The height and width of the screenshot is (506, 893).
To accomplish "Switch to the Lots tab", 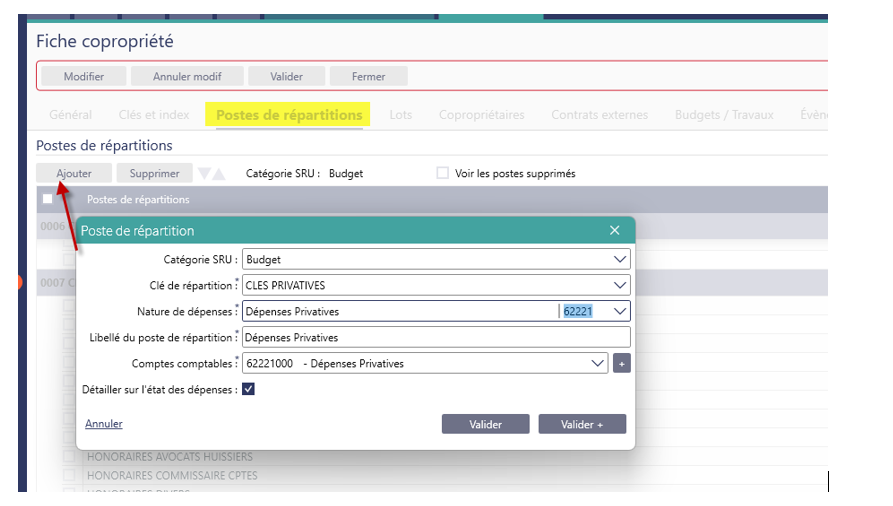I will pyautogui.click(x=400, y=115).
